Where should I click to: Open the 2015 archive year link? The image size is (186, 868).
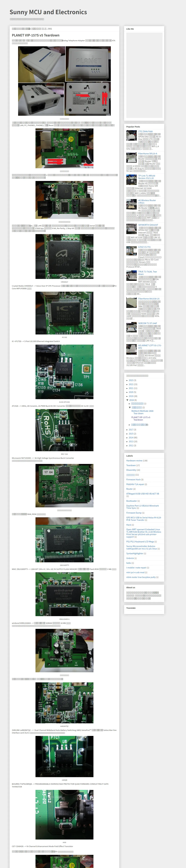tap(131, 434)
